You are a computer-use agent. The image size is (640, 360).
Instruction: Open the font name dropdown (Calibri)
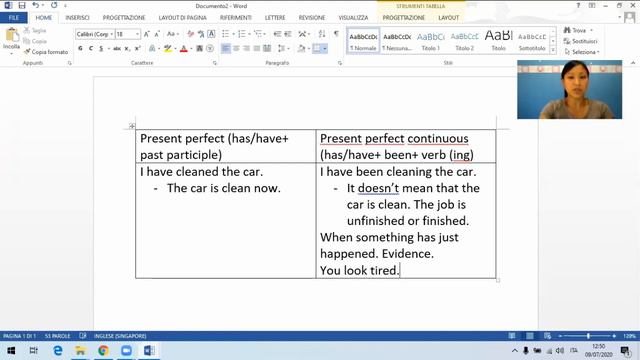tap(111, 34)
